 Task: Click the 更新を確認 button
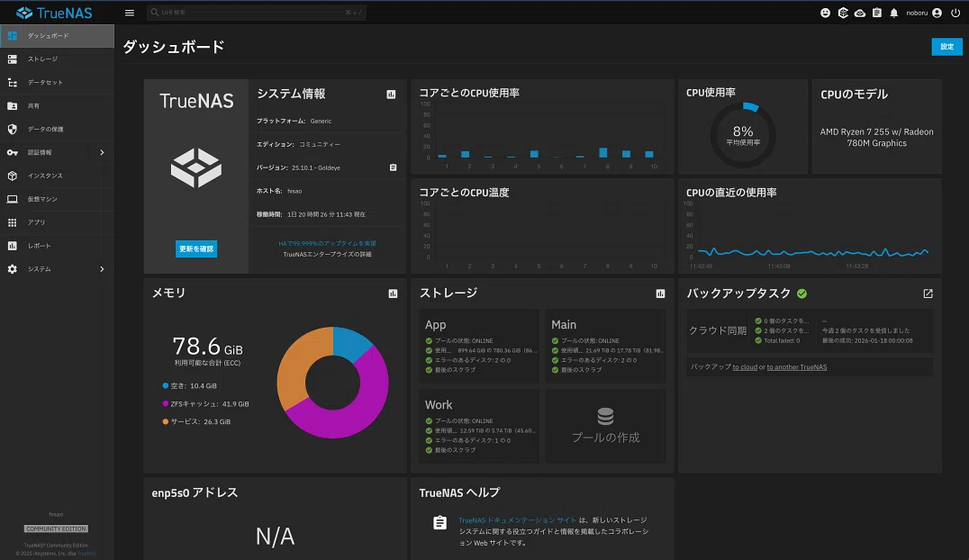click(x=196, y=248)
